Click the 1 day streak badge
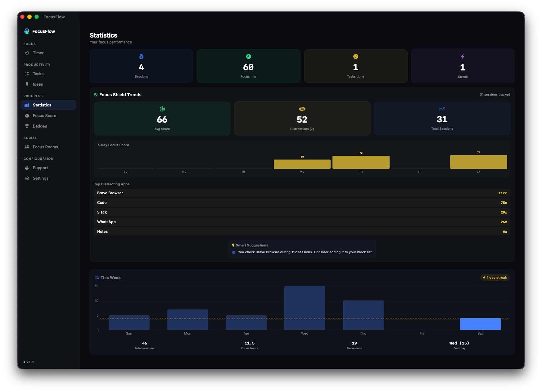Screen dimensions: 542x392 495,277
